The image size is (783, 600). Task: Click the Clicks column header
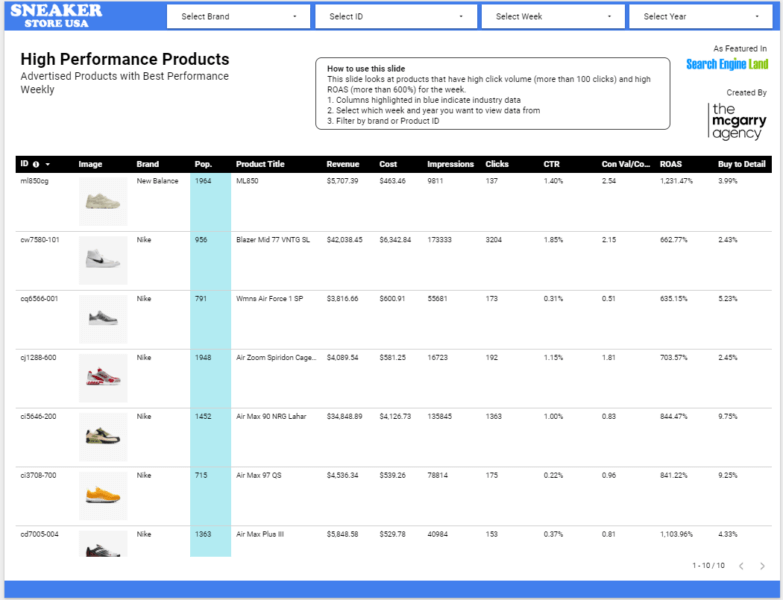[497, 164]
